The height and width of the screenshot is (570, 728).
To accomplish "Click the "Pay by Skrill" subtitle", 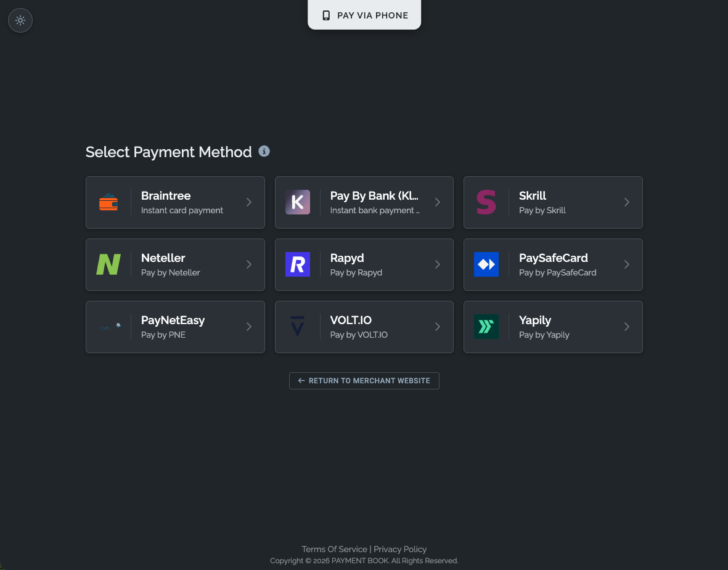I will (x=542, y=210).
